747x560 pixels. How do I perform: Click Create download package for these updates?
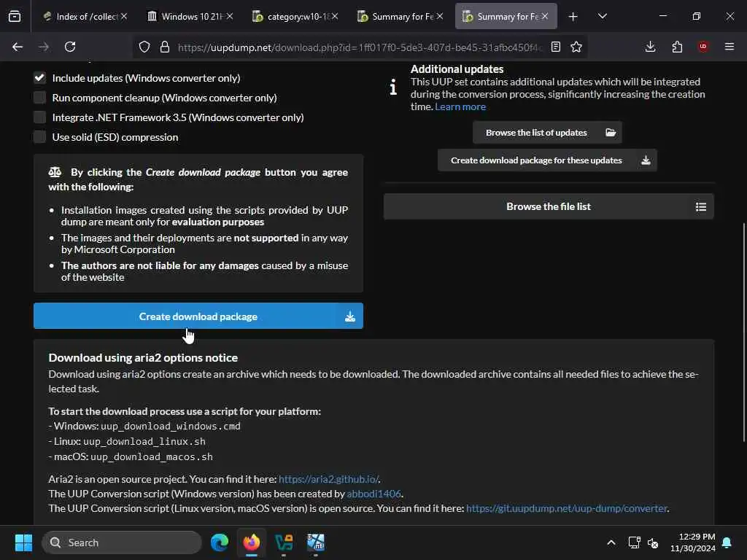pos(547,160)
